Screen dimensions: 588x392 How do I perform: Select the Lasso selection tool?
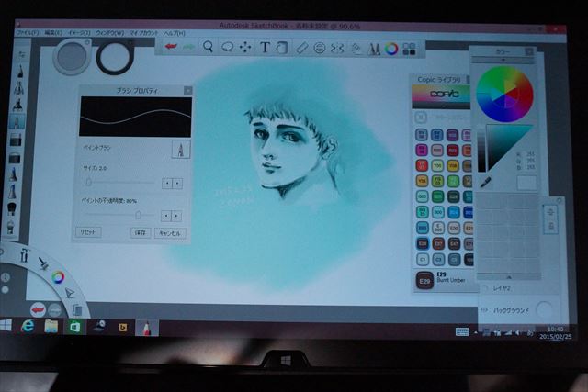[x=227, y=47]
